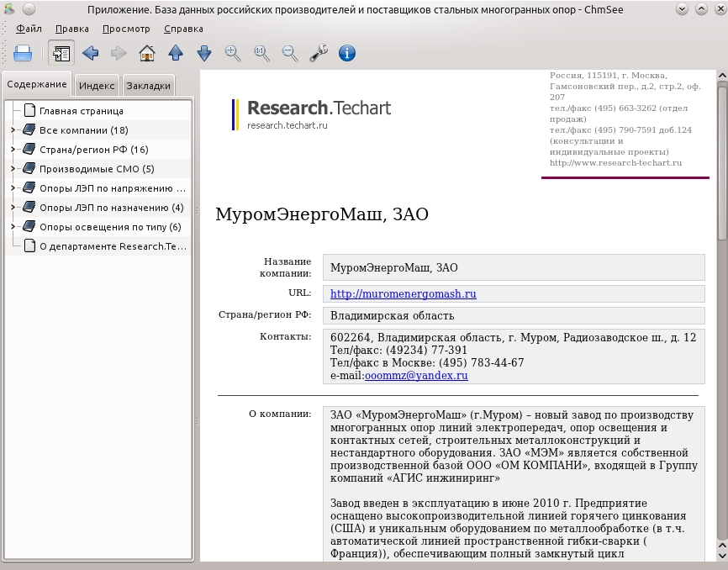This screenshot has height=570, width=728.
Task: Expand the Опоры освещения по типу (6) node
Action: (x=13, y=226)
